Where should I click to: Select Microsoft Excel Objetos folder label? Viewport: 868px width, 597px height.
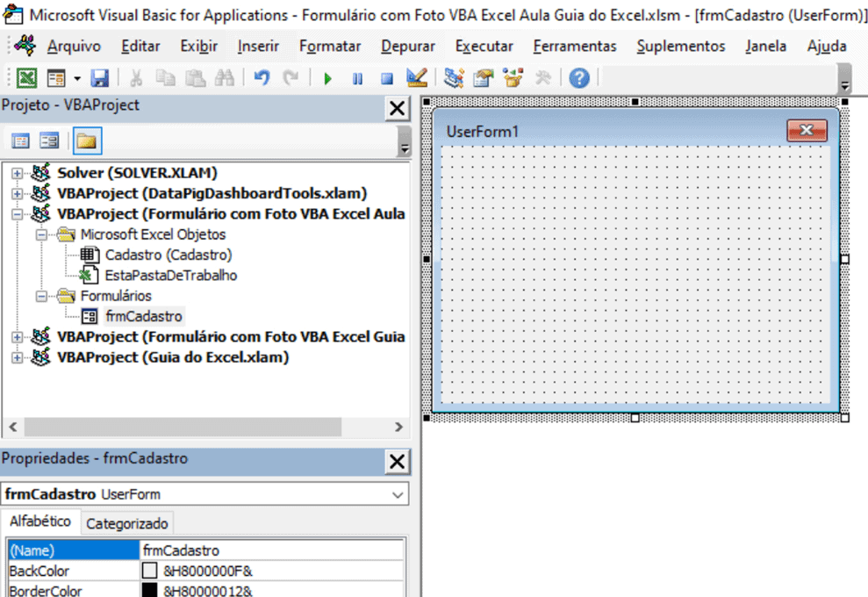pyautogui.click(x=154, y=234)
